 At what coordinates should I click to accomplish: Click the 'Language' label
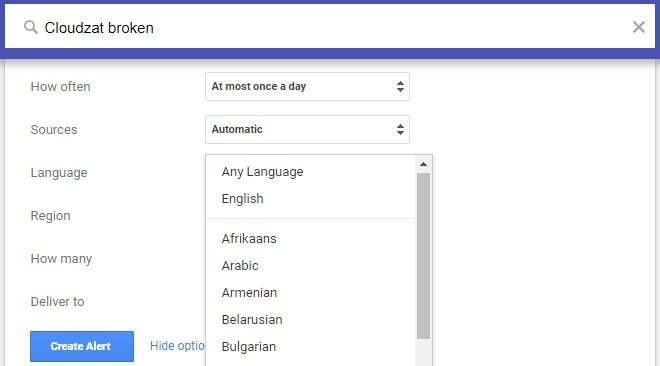pos(59,173)
